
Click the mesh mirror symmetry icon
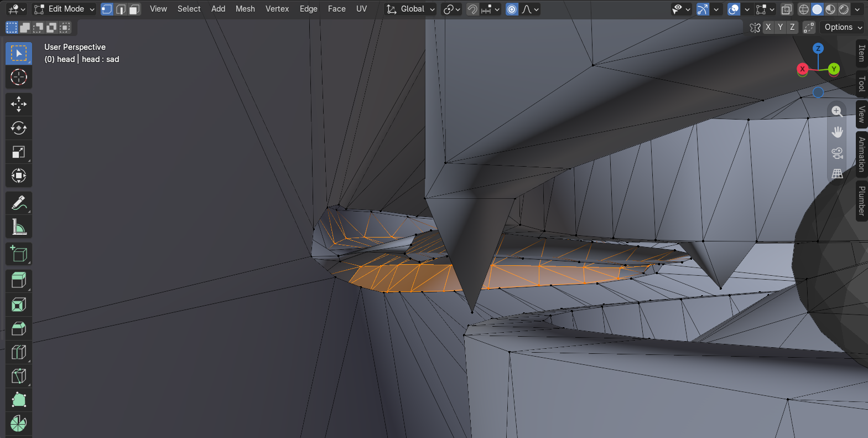click(x=755, y=28)
